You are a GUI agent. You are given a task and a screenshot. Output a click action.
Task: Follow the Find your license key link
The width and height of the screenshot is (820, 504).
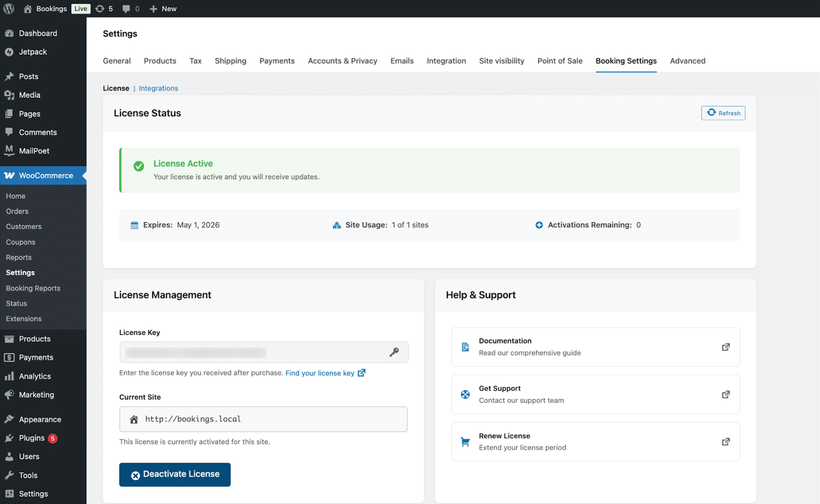point(325,373)
